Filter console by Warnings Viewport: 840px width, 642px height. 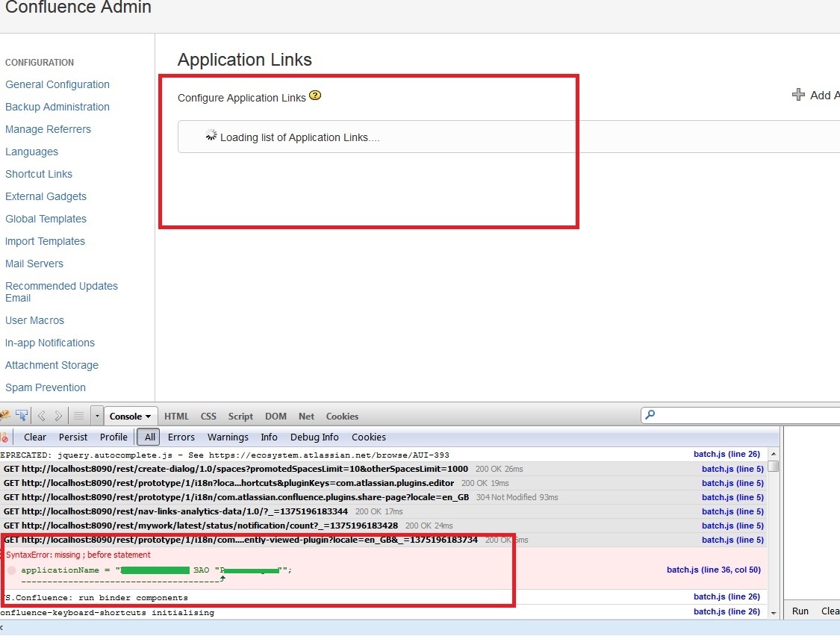pyautogui.click(x=228, y=437)
